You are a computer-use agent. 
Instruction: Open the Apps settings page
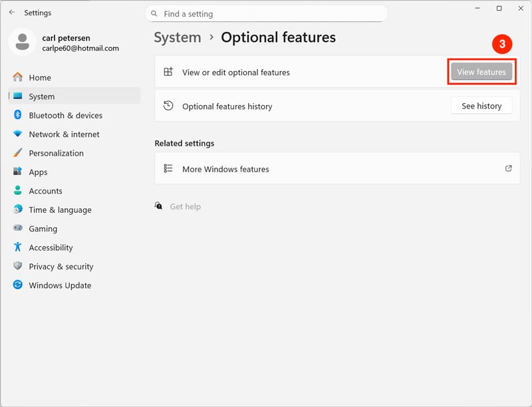point(38,172)
